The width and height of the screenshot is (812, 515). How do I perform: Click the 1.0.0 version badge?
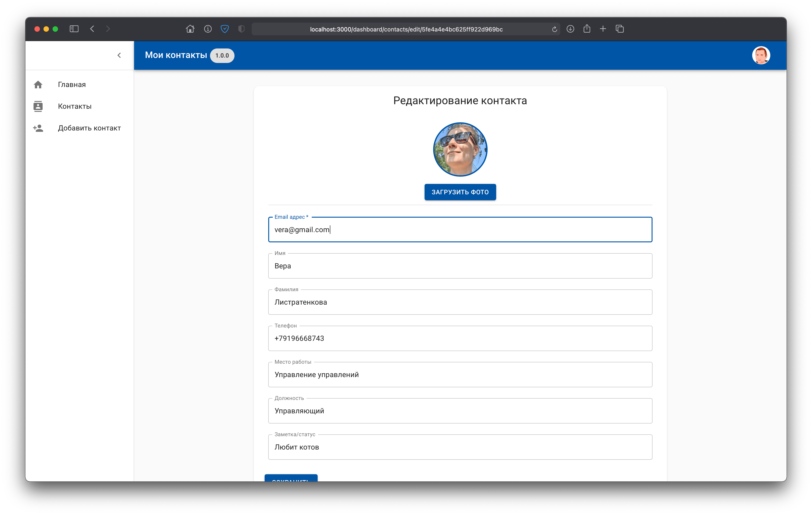222,56
